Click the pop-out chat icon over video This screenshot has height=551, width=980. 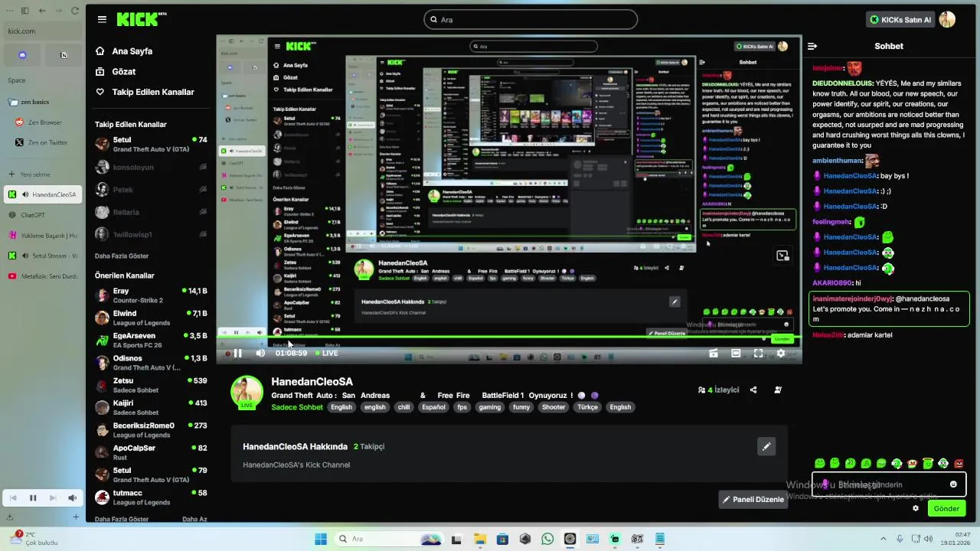782,256
